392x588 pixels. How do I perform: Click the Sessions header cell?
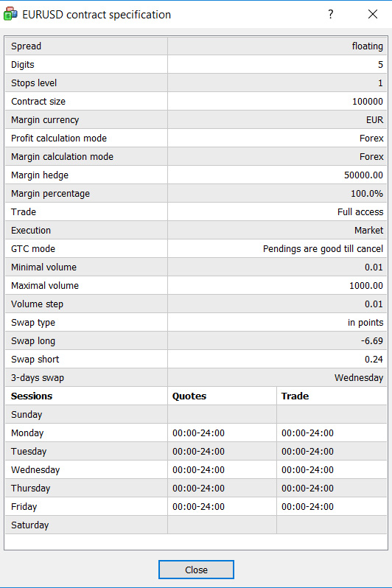click(x=86, y=396)
